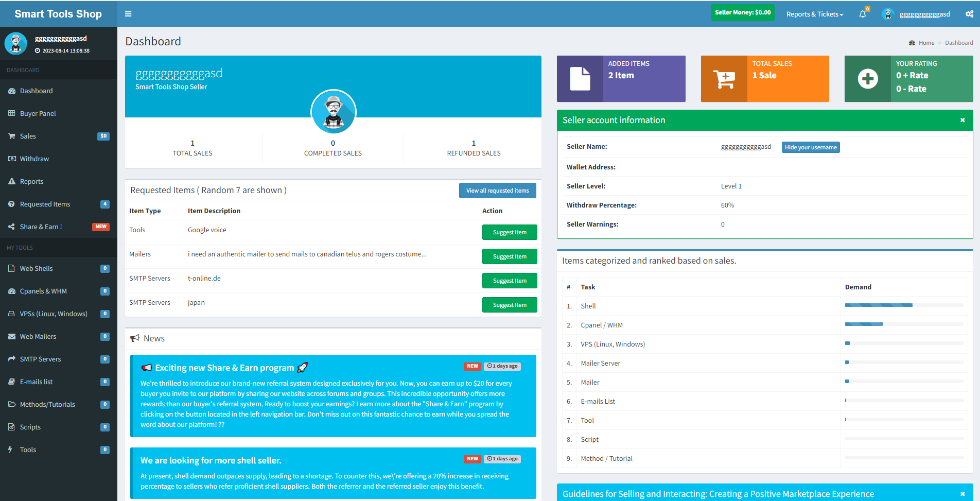Screen dimensions: 980x501
Task: Toggle the hamburger sidebar menu icon
Action: 128,14
